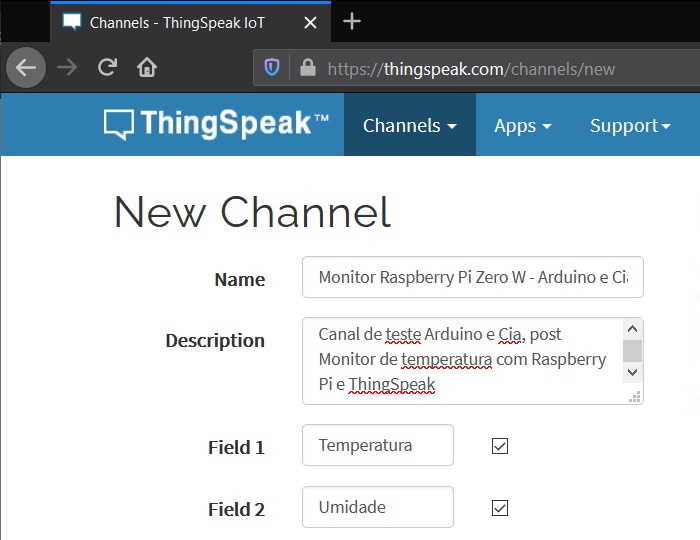Click the Description textarea resize grip
The width and height of the screenshot is (700, 540).
tap(634, 397)
